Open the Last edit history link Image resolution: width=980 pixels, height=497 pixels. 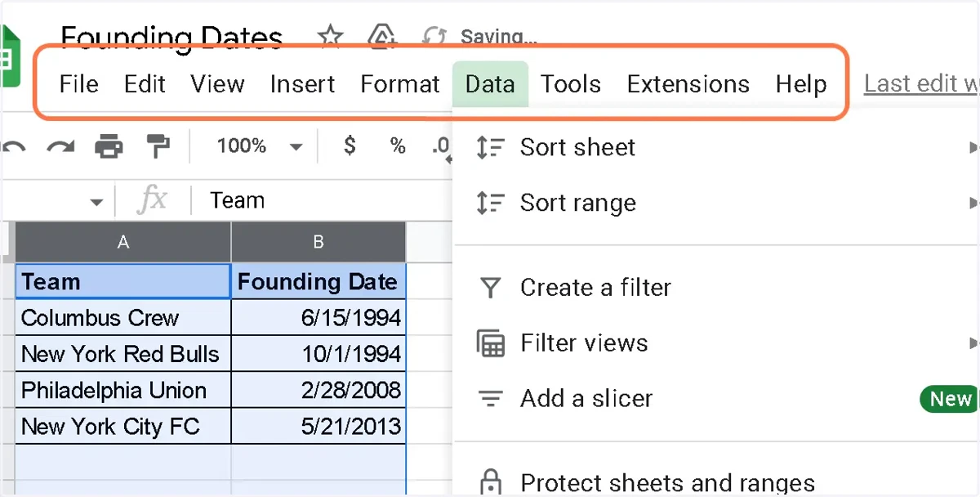tap(921, 84)
